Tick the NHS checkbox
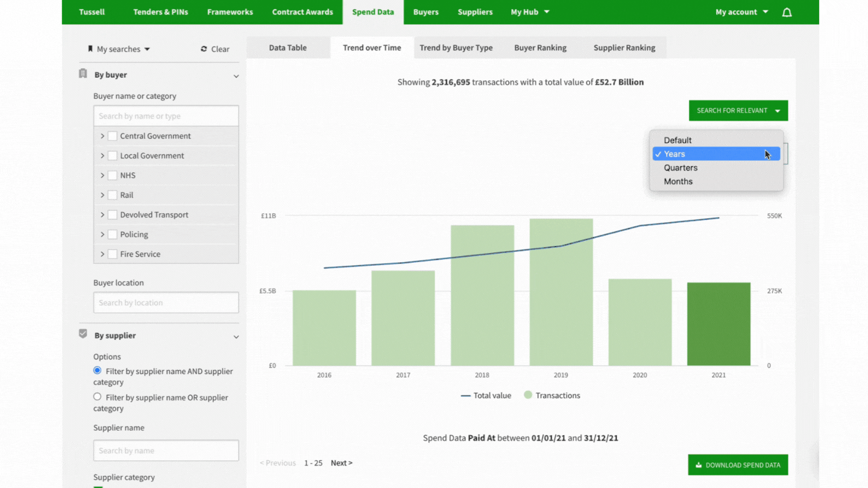Screen dimensions: 868x488 coord(112,175)
